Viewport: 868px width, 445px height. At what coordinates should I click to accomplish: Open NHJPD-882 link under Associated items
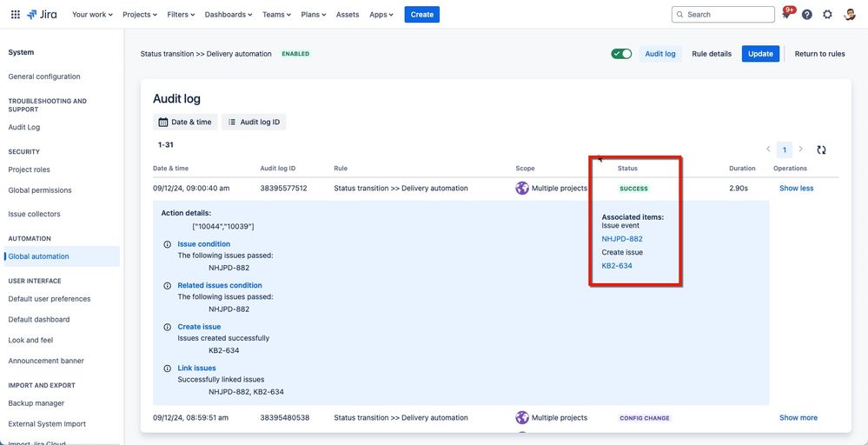point(622,239)
